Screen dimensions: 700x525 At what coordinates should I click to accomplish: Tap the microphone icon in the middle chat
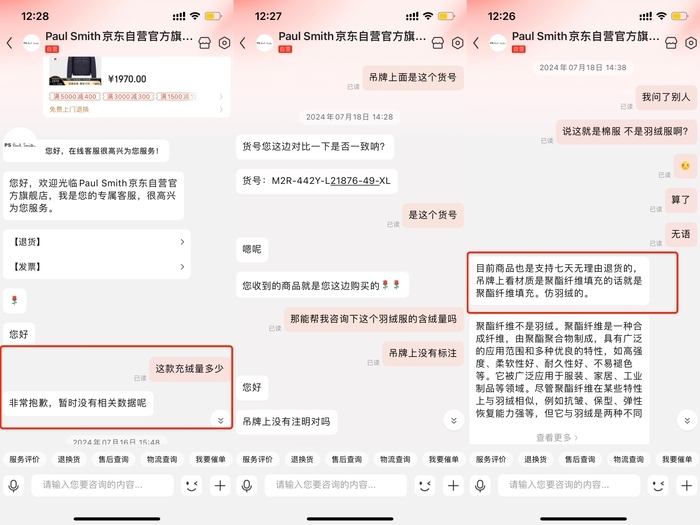click(247, 485)
